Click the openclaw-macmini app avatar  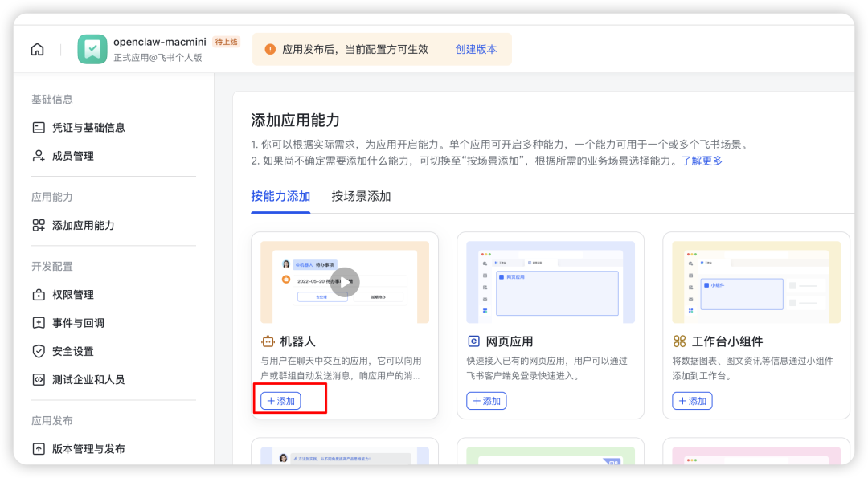(x=92, y=49)
